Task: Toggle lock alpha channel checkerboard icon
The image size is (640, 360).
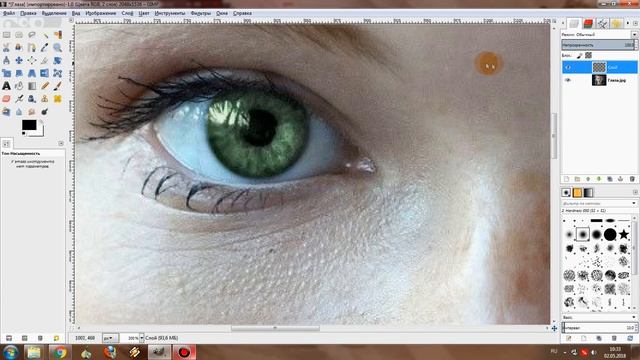Action: (588, 56)
